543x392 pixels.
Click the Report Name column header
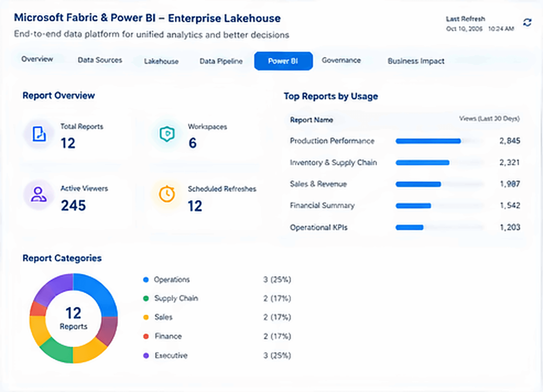pos(311,120)
